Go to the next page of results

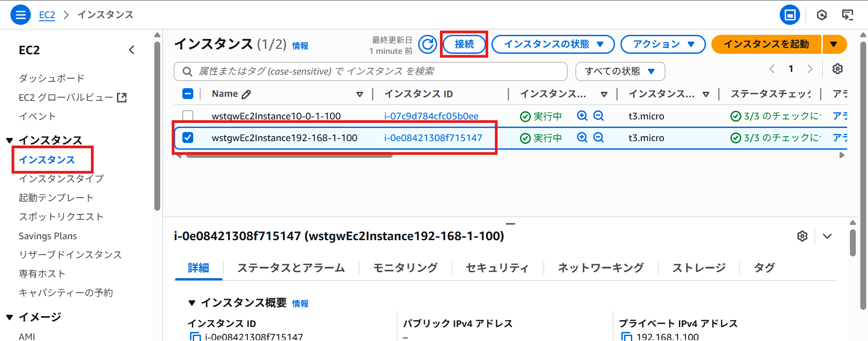click(x=810, y=69)
